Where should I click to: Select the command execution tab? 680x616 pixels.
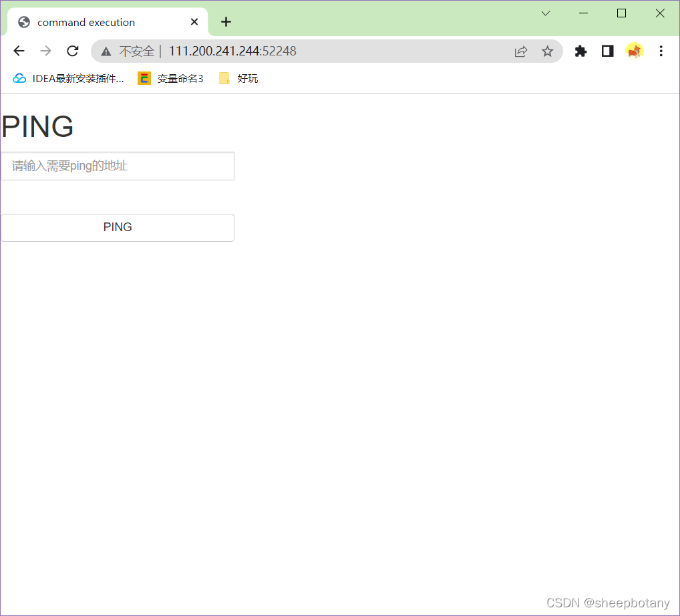108,22
